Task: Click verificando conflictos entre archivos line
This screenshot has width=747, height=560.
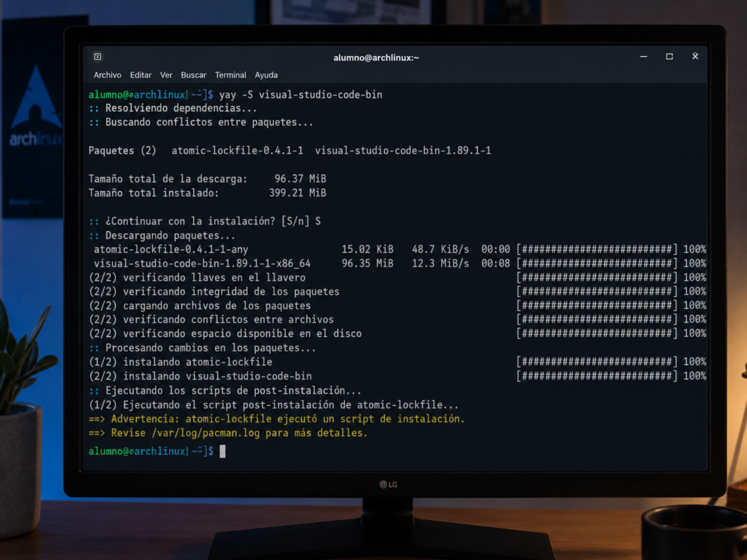Action: (x=211, y=319)
